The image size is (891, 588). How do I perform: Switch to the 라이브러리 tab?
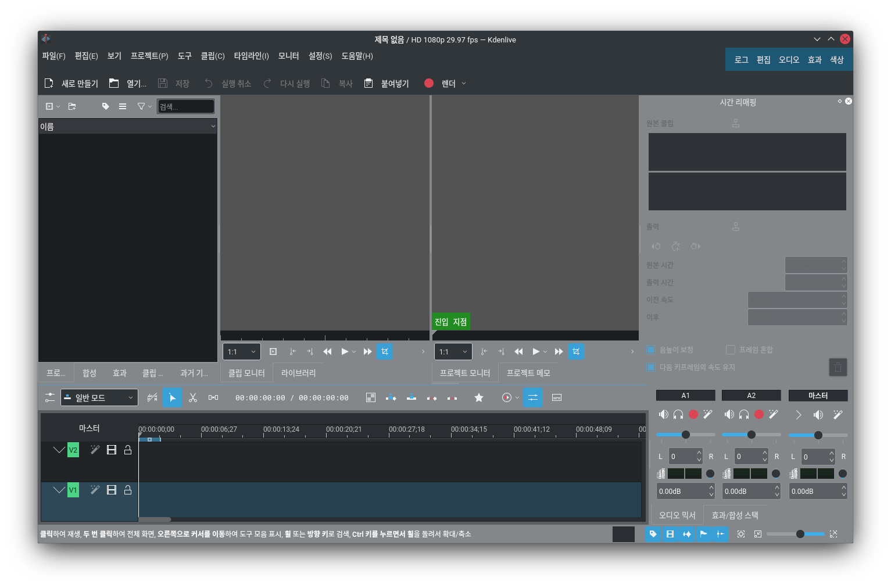pyautogui.click(x=298, y=373)
